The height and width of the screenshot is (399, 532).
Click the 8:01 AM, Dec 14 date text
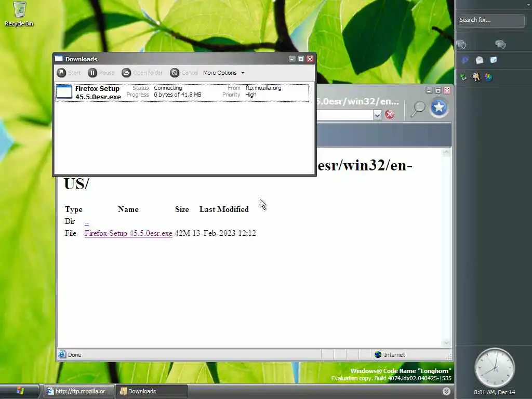click(x=495, y=393)
